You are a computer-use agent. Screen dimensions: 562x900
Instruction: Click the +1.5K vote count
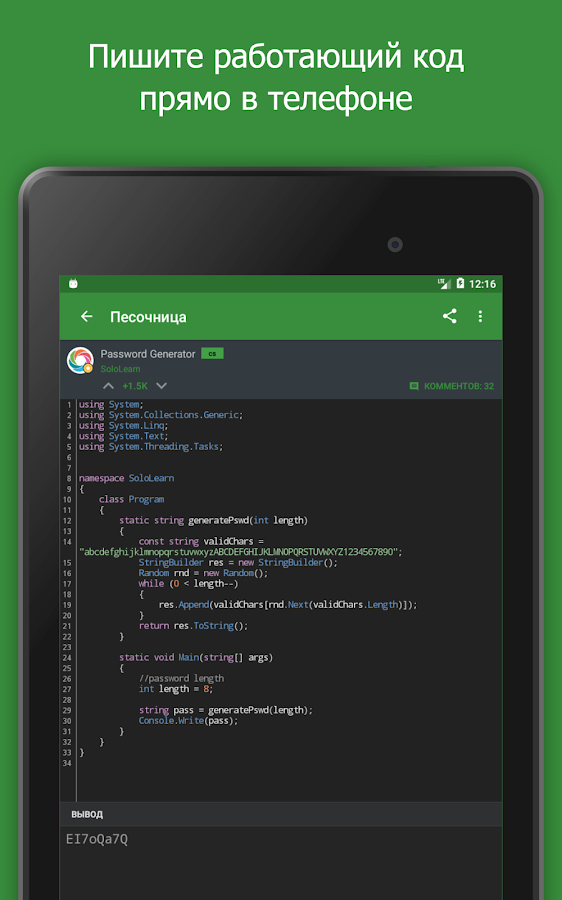135,386
